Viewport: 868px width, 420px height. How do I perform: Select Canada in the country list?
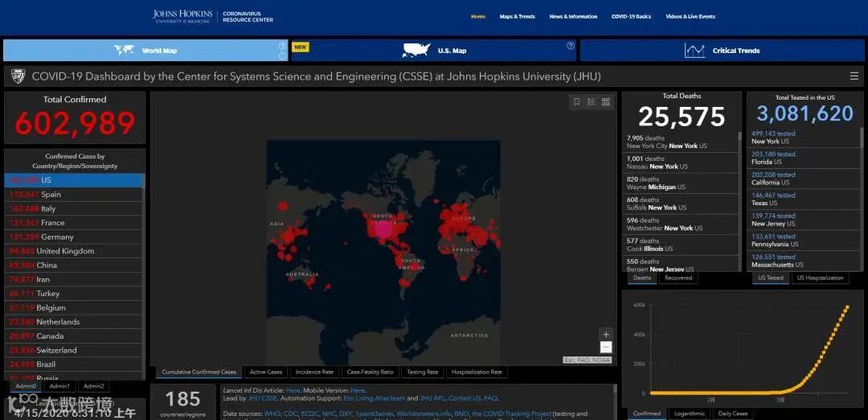pos(74,336)
